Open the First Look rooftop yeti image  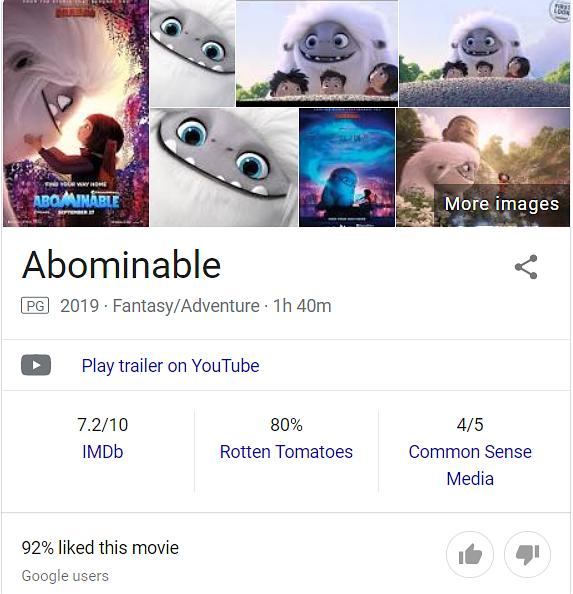pyautogui.click(x=485, y=53)
